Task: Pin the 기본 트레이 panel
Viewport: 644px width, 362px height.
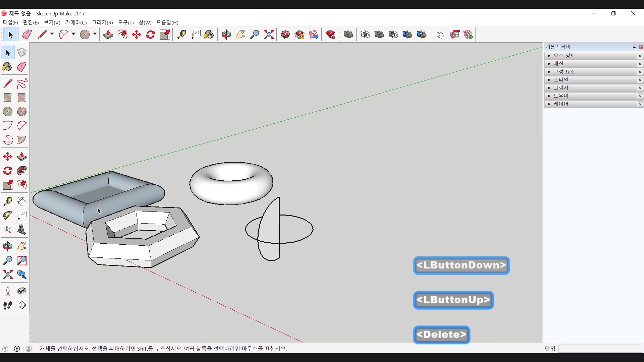Action: pos(634,47)
